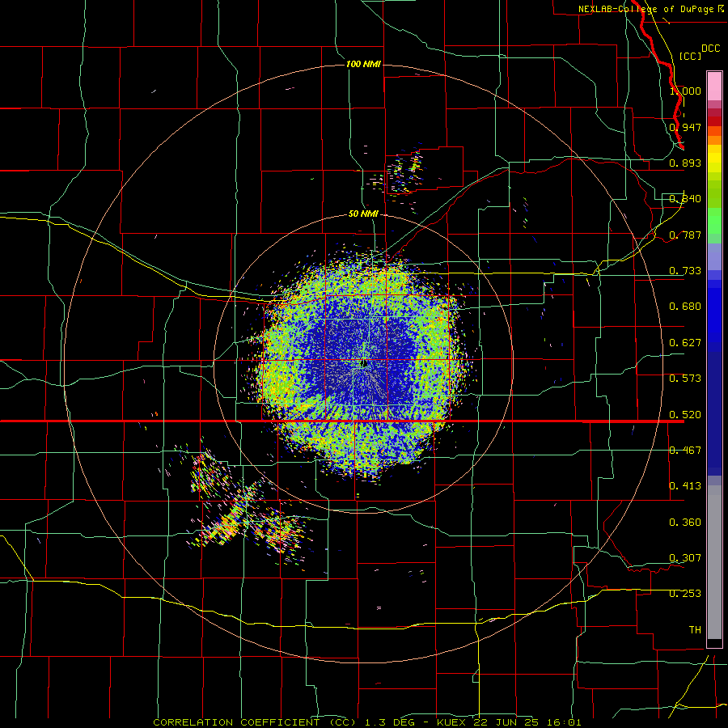Click the radar site at the rings' center

363,363
